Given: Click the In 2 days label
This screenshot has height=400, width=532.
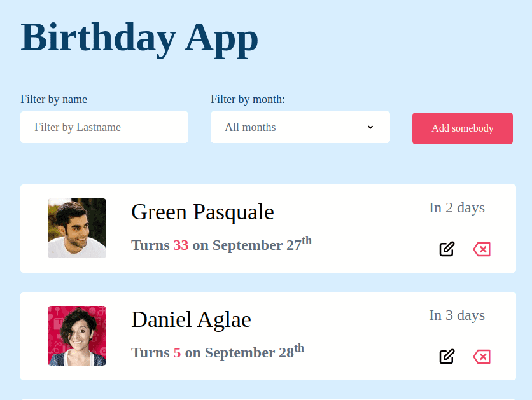Looking at the screenshot, I should click(x=457, y=207).
